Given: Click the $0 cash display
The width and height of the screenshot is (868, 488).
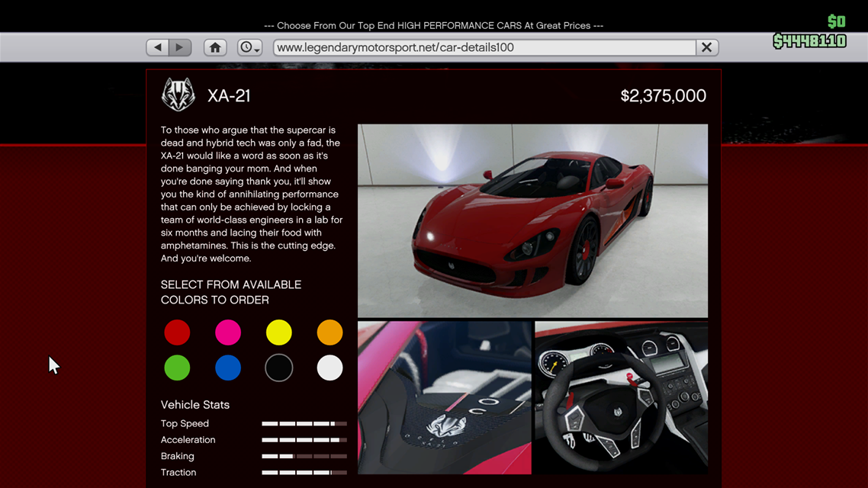Looking at the screenshot, I should 837,21.
